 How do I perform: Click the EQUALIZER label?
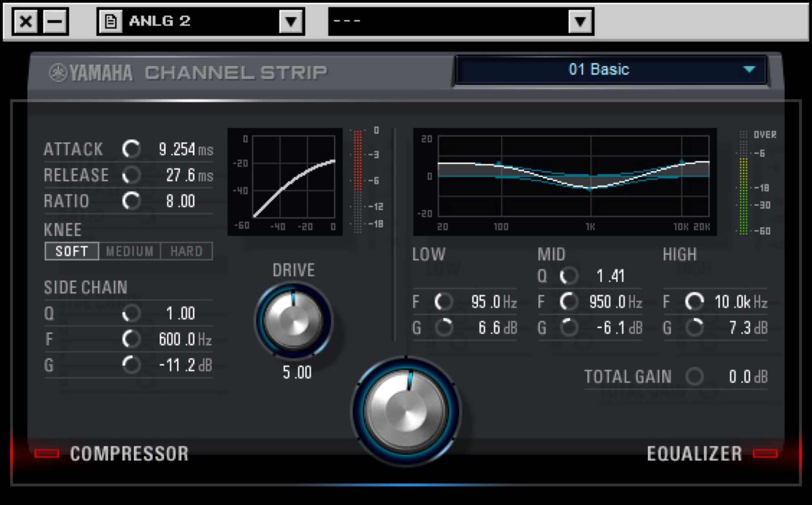694,454
